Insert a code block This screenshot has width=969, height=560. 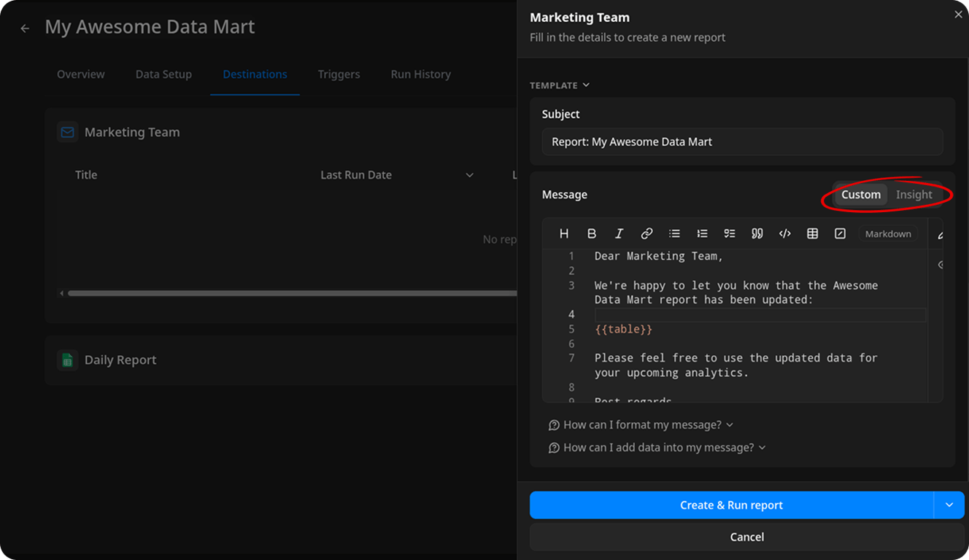785,233
